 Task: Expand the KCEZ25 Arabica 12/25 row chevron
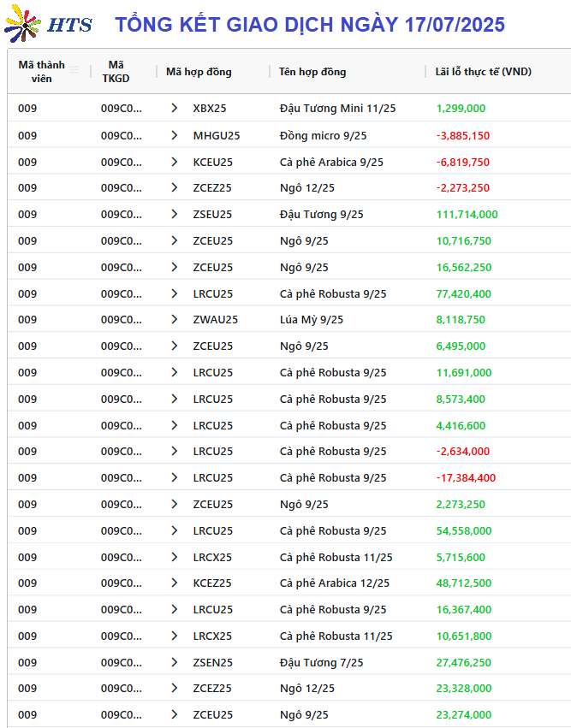175,583
